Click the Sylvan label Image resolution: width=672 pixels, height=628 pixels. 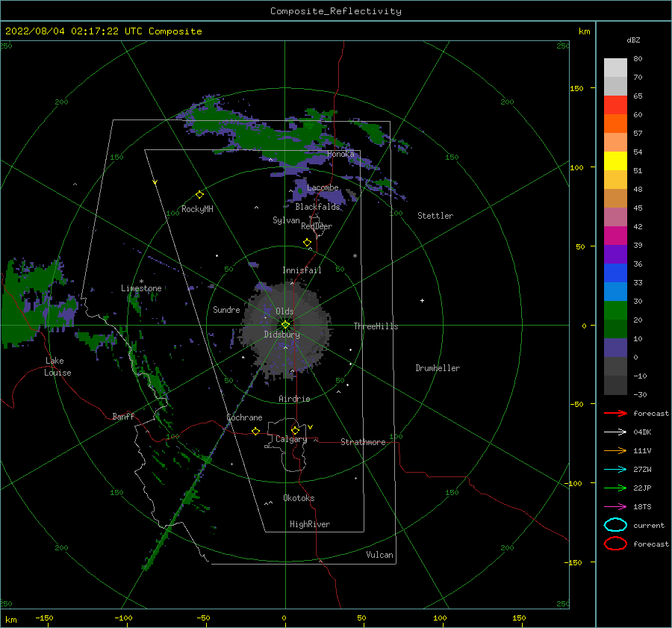coord(286,220)
